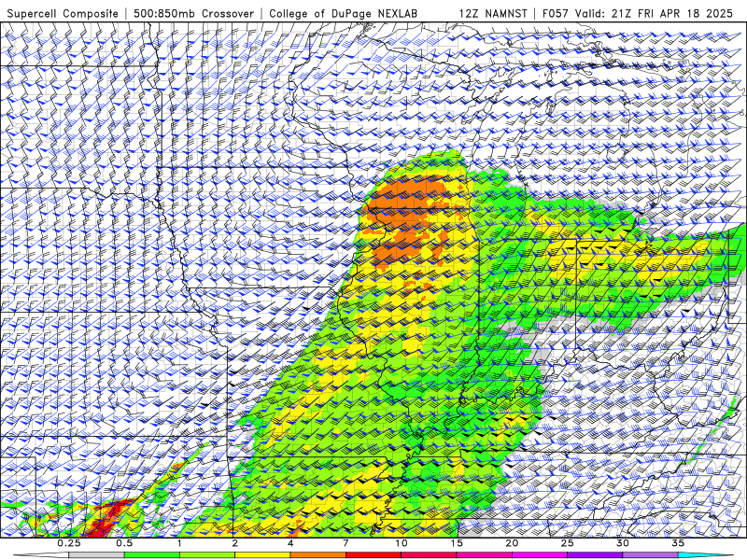The image size is (747, 560).
Task: Click the '12Z NAMNST' model label
Action: tap(493, 13)
